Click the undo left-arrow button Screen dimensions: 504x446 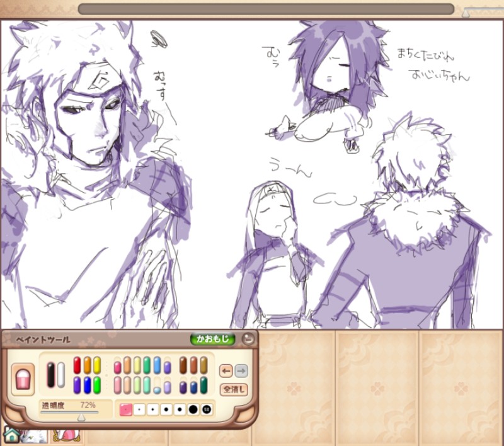pyautogui.click(x=226, y=371)
